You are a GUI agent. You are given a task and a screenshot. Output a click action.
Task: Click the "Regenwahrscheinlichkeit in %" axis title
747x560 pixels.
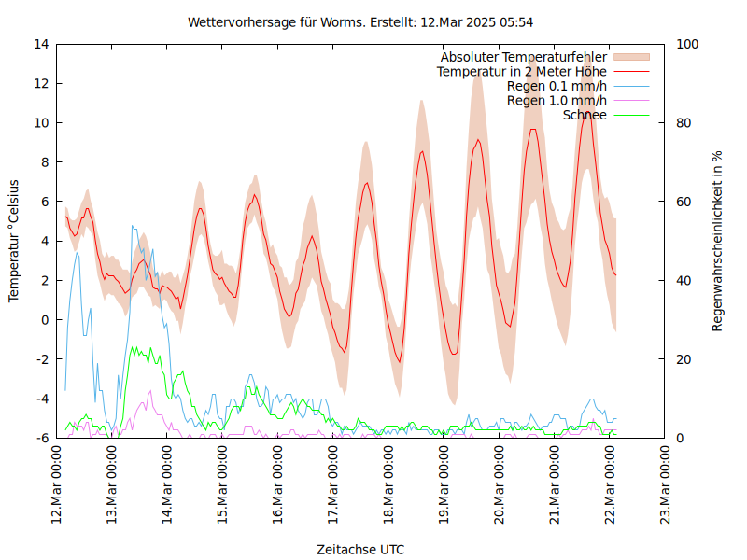click(718, 241)
